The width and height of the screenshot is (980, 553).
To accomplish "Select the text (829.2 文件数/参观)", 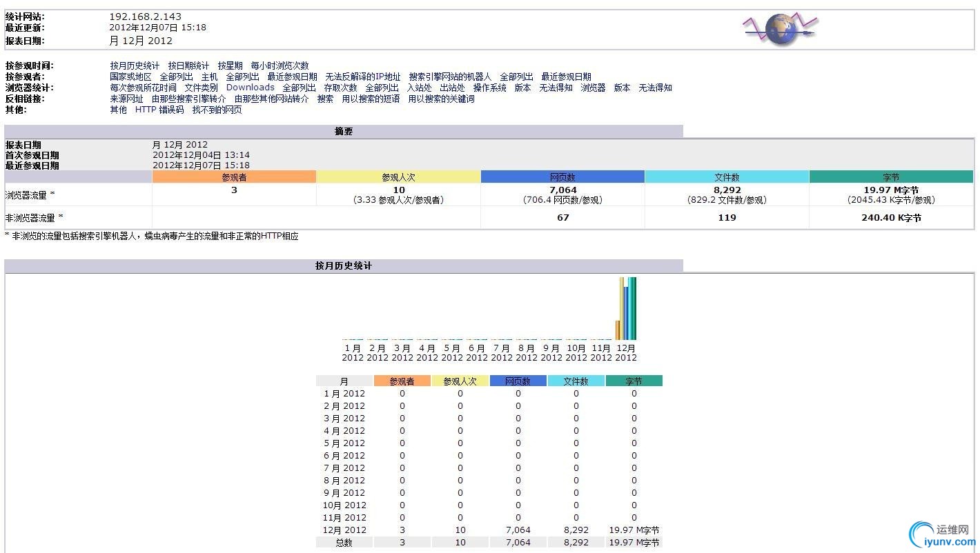I will [727, 200].
